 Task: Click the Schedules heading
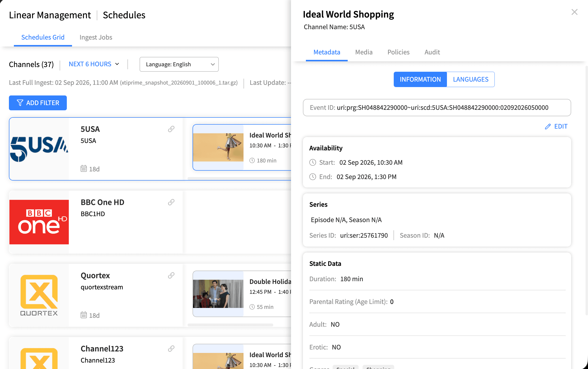point(124,15)
